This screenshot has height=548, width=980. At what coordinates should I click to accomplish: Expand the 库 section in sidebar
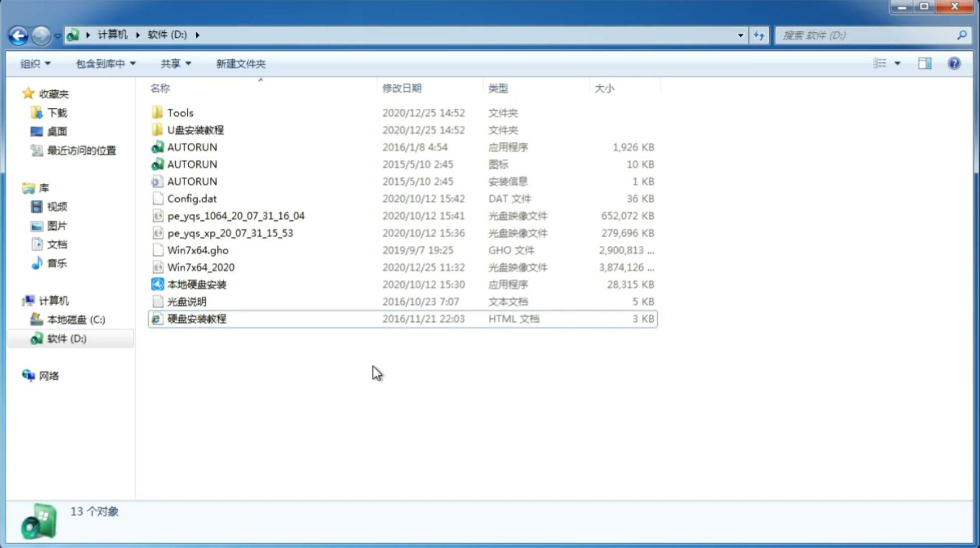18,187
